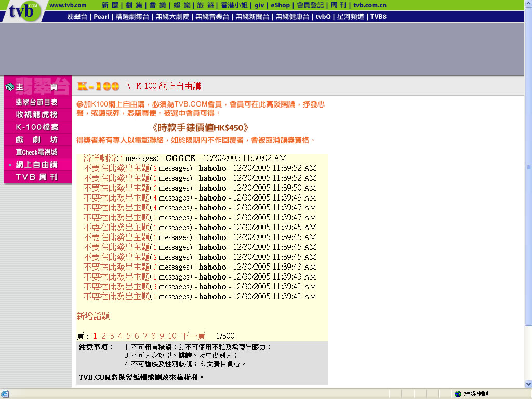This screenshot has height=399, width=532.
Task: Open 會員登記 registration link
Action: point(310,5)
